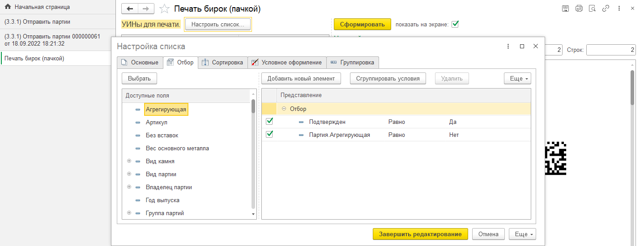Expand the Владелец партии field
644x246 pixels.
tap(129, 187)
